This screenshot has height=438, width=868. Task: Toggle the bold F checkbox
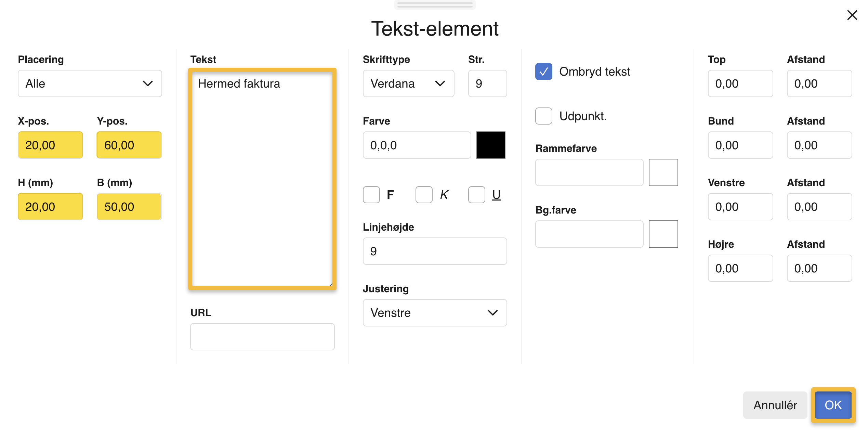click(371, 195)
